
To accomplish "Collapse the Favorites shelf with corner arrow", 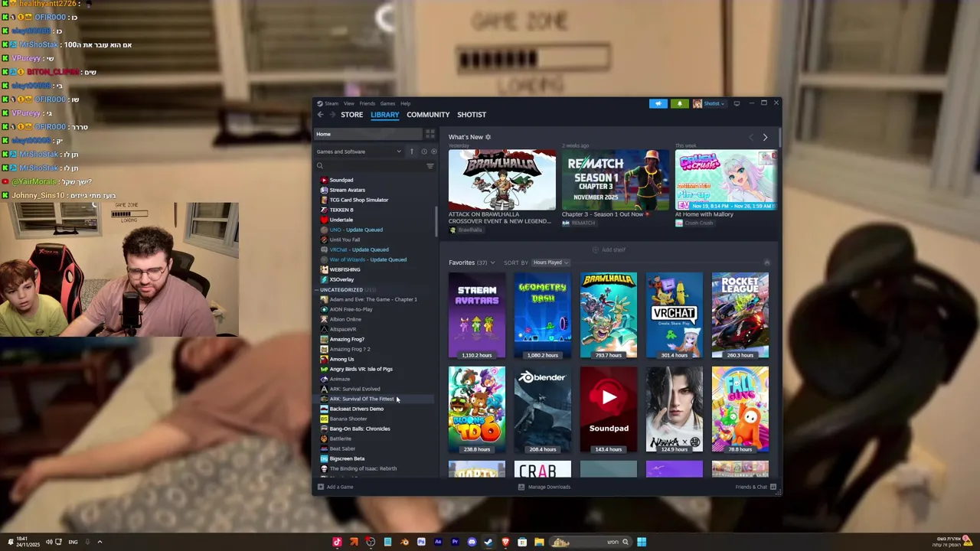I will click(x=766, y=262).
